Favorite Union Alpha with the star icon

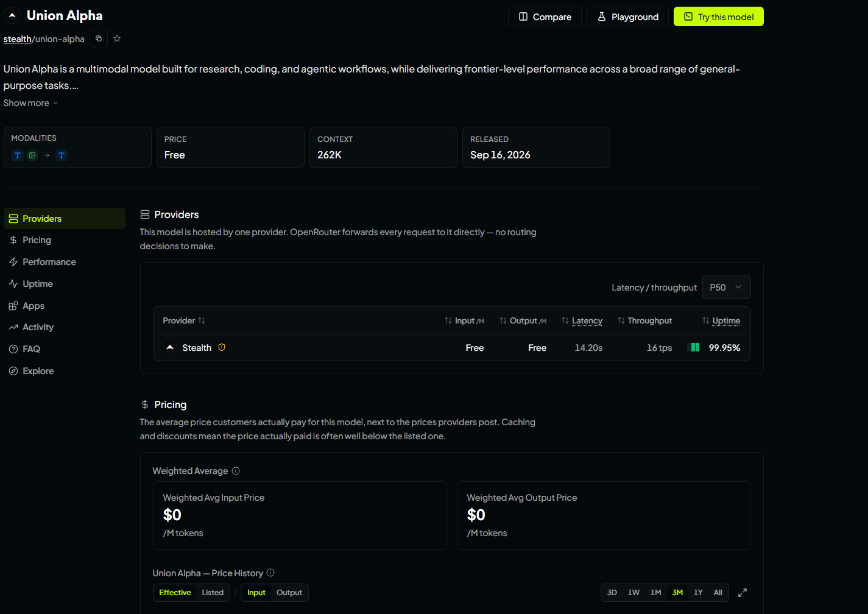point(117,38)
